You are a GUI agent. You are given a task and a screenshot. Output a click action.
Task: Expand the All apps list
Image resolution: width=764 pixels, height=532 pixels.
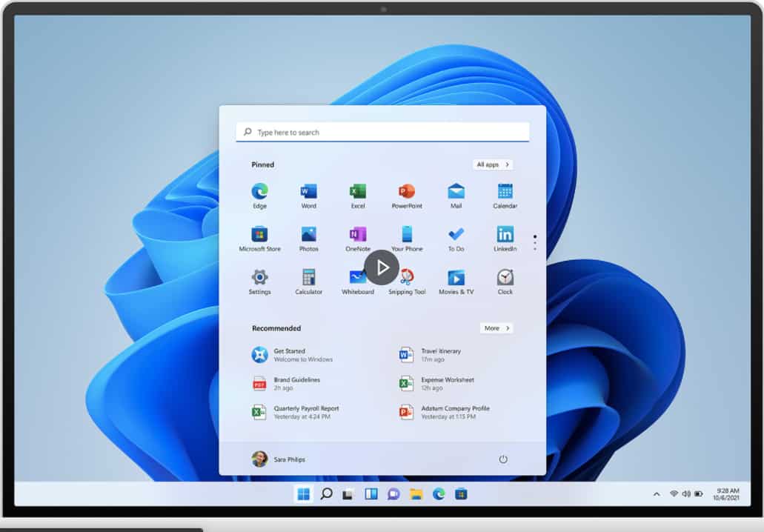pos(493,164)
